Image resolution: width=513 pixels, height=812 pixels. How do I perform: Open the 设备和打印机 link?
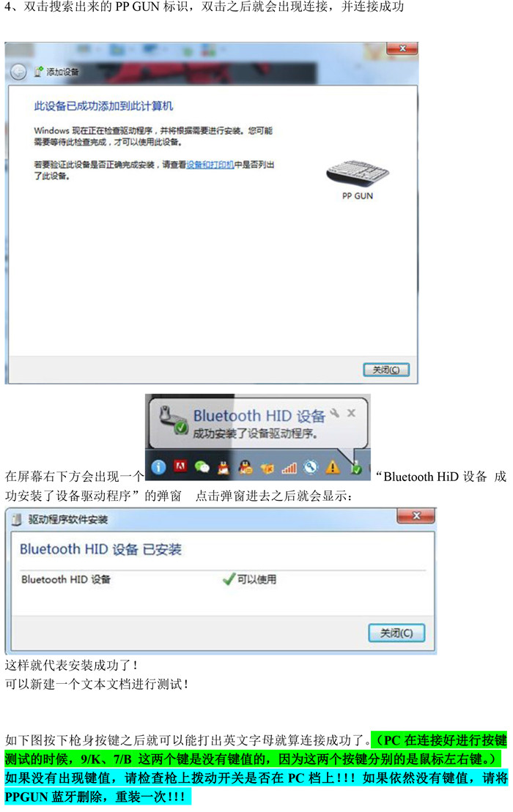210,165
